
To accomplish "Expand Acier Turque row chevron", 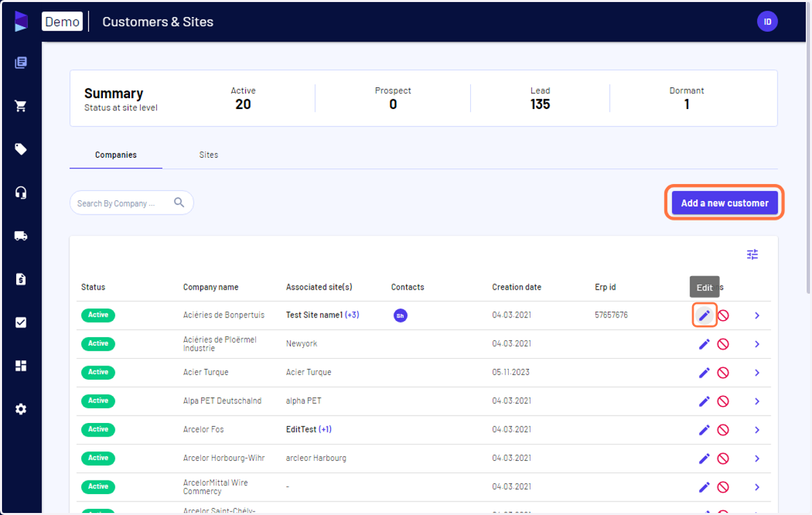I will 757,372.
